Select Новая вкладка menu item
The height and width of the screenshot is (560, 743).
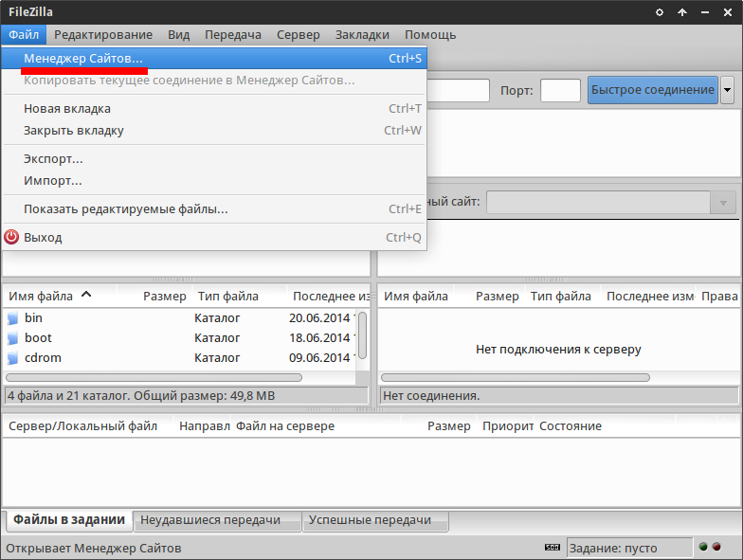[x=214, y=108]
